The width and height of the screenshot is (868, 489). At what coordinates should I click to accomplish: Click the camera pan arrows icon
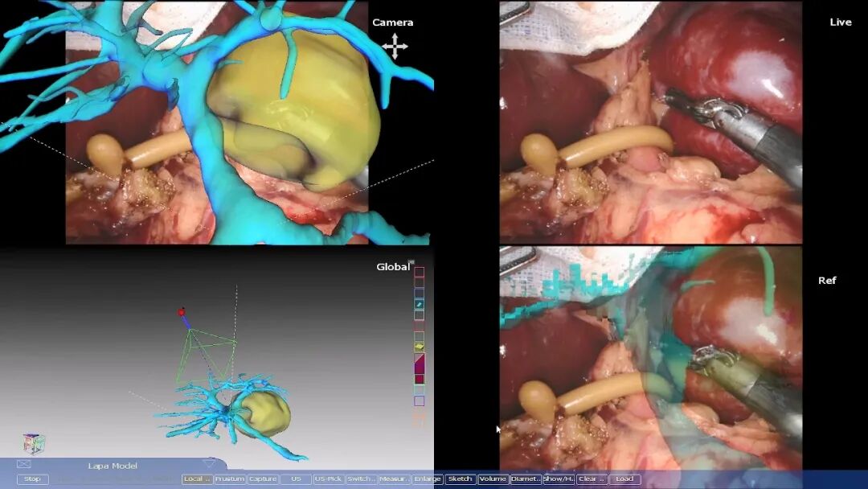coord(395,47)
